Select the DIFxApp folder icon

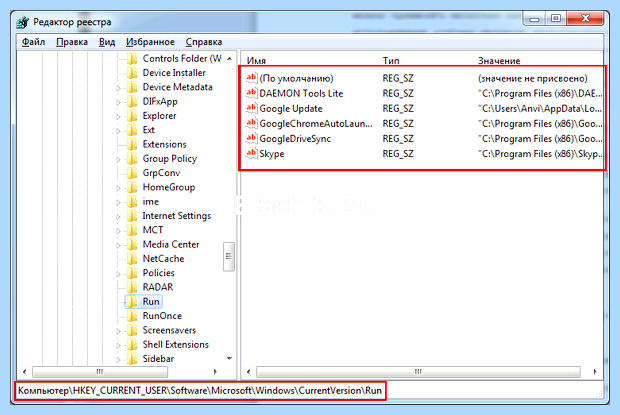coord(132,102)
